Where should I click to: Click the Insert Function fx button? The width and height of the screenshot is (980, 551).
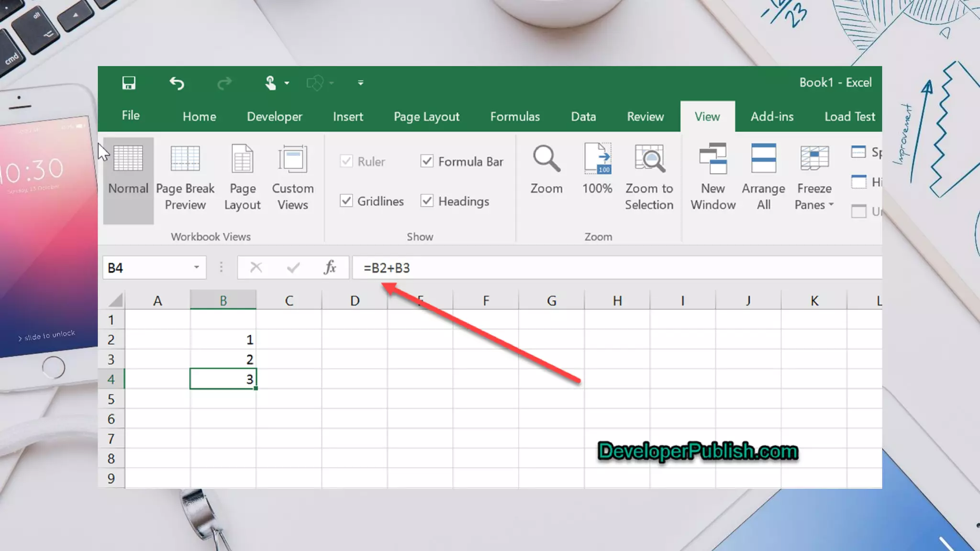(330, 267)
